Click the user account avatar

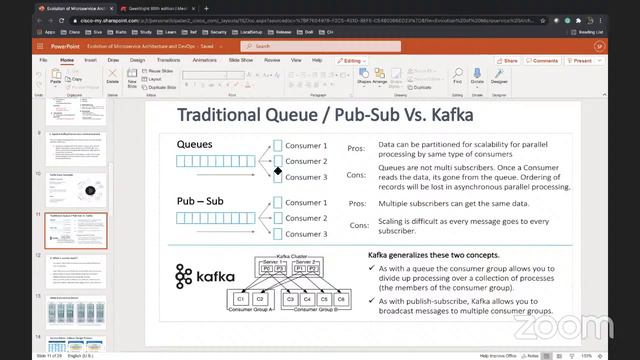[x=599, y=47]
